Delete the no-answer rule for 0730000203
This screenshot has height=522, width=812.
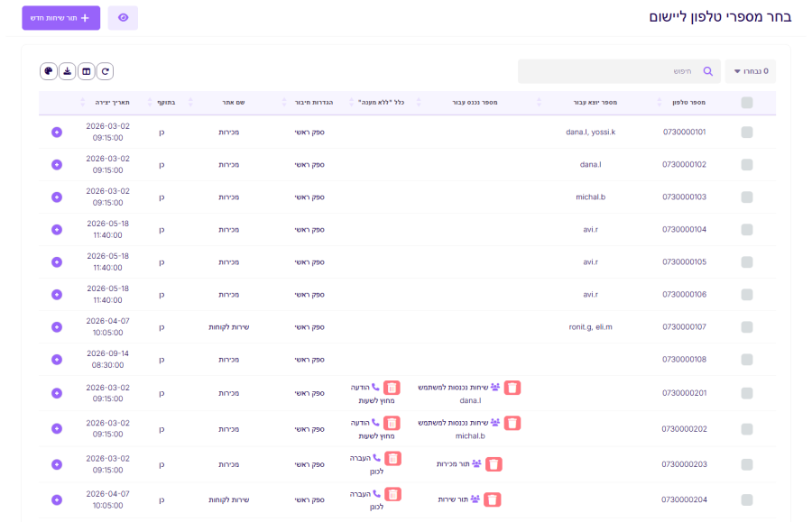[x=393, y=458]
